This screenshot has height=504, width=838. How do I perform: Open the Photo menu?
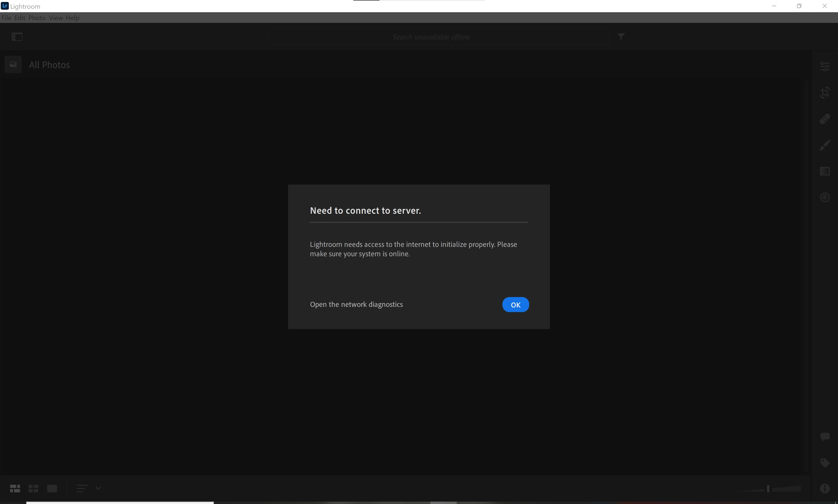37,18
